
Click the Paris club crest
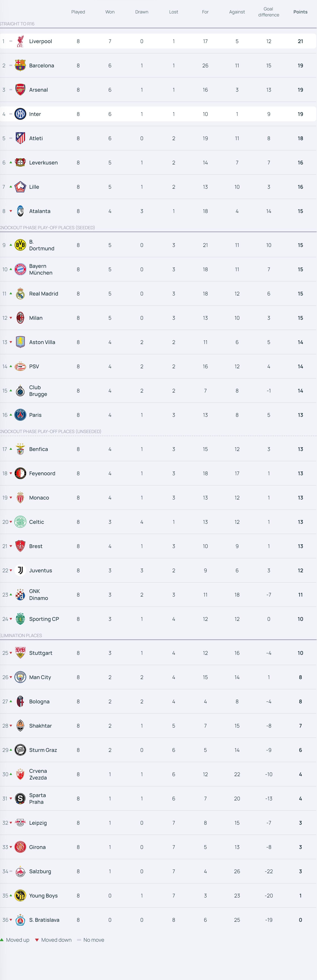click(20, 415)
